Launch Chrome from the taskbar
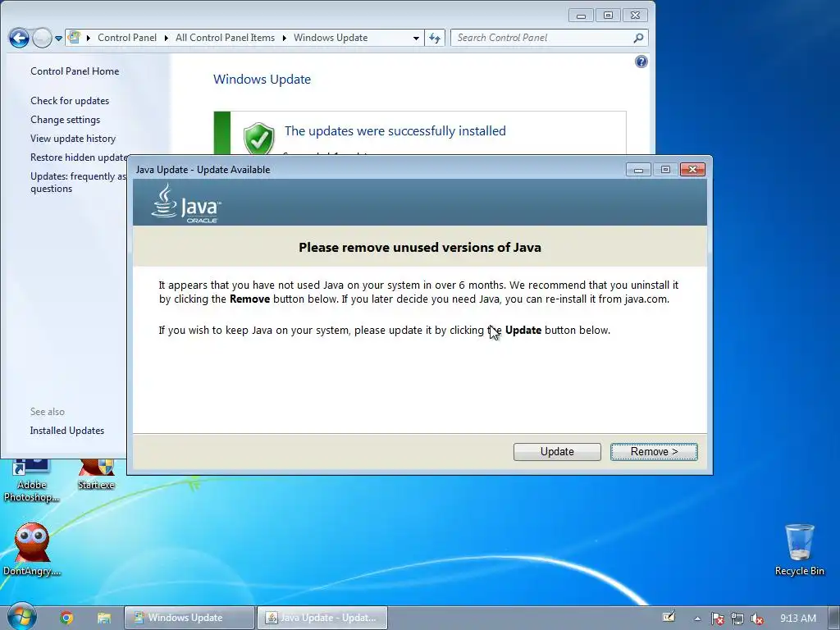The width and height of the screenshot is (840, 630). [66, 618]
